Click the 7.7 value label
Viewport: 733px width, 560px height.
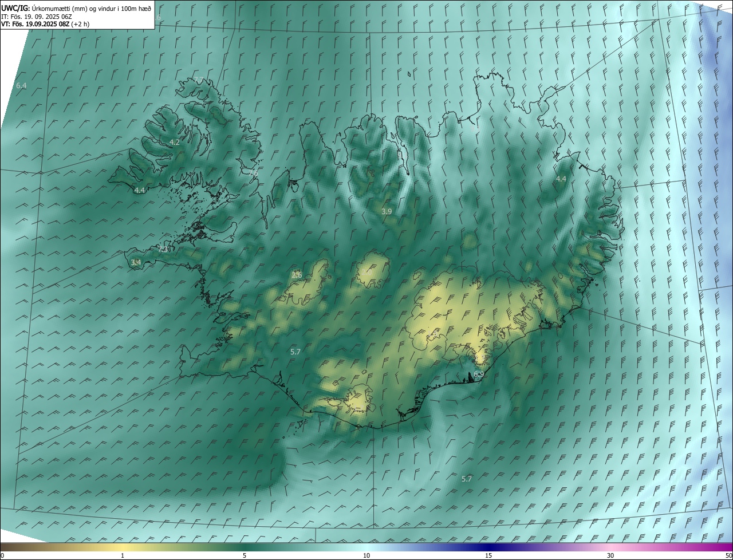[x=199, y=79]
